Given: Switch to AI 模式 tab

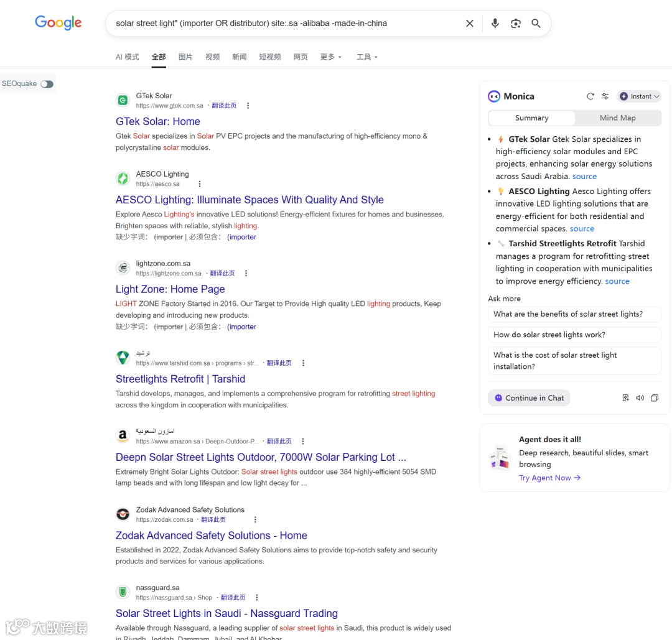Looking at the screenshot, I should click(128, 57).
